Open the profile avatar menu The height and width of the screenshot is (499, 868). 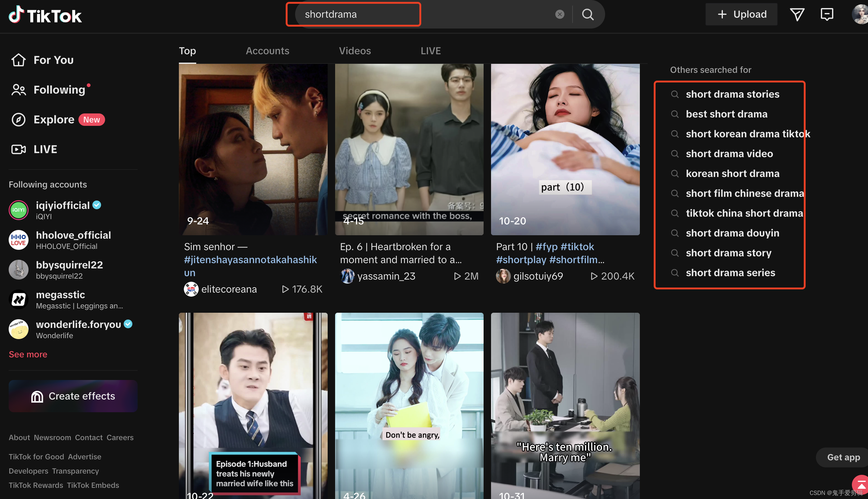[x=860, y=14]
